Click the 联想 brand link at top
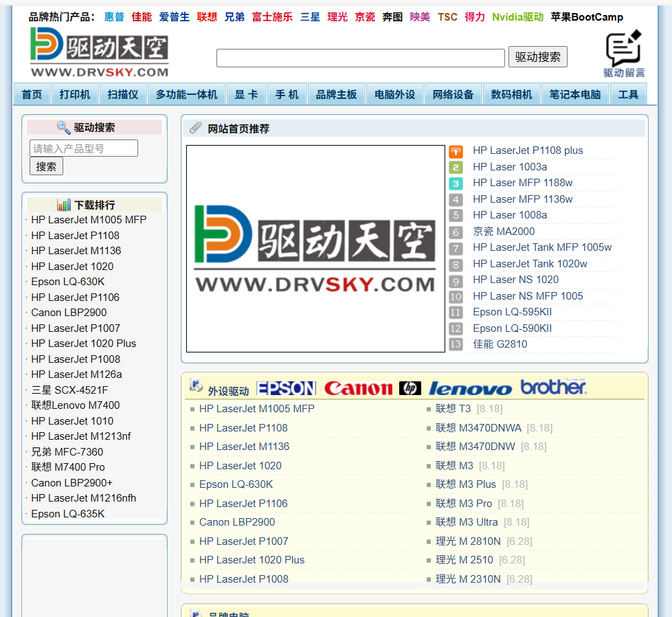Viewport: 672px width, 617px height. tap(207, 17)
